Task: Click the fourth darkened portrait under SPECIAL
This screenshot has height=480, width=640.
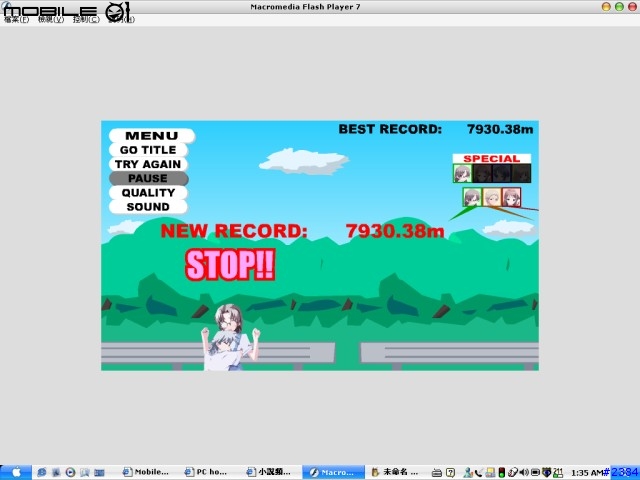Action: click(521, 173)
